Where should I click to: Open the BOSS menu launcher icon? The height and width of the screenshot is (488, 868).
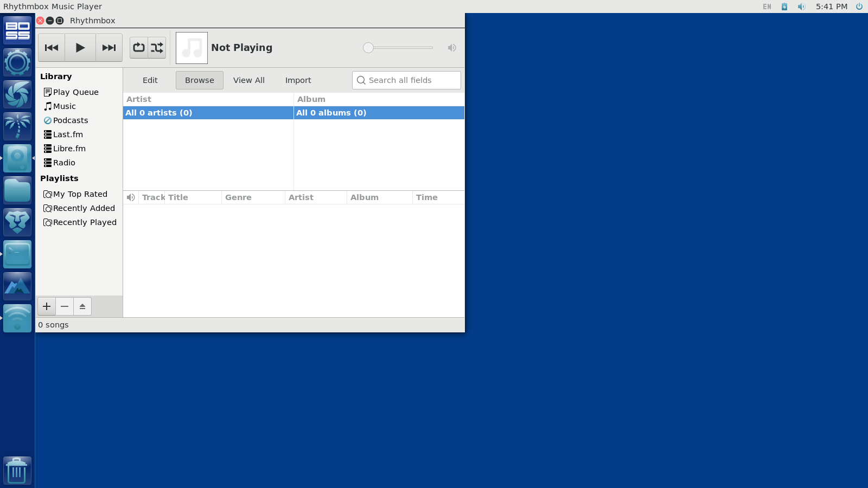[17, 30]
